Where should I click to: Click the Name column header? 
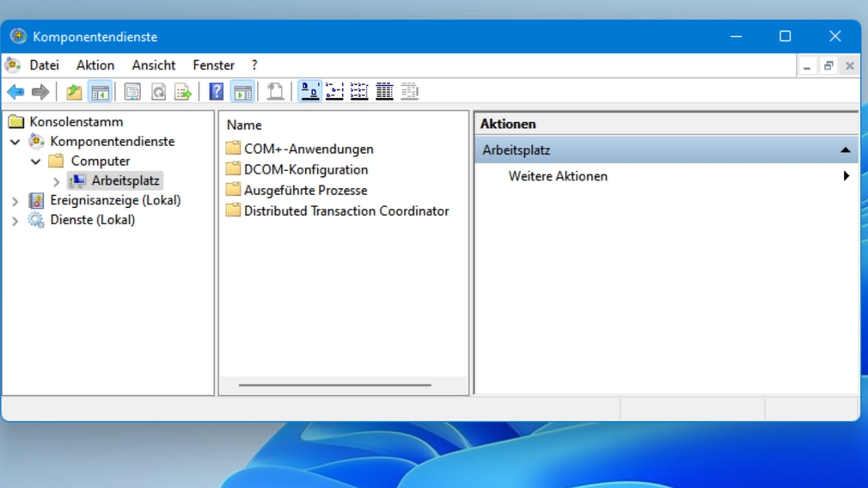click(x=244, y=125)
